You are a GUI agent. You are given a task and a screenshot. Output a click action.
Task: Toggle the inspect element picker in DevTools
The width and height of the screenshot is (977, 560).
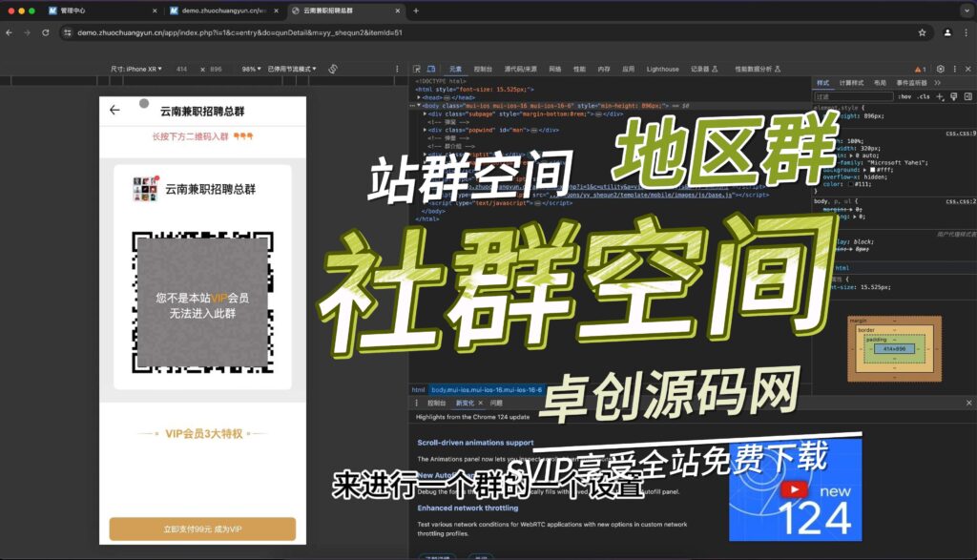tap(416, 69)
